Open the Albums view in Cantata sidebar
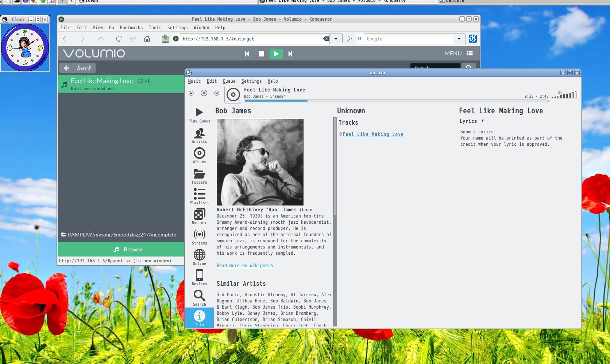 (x=199, y=156)
